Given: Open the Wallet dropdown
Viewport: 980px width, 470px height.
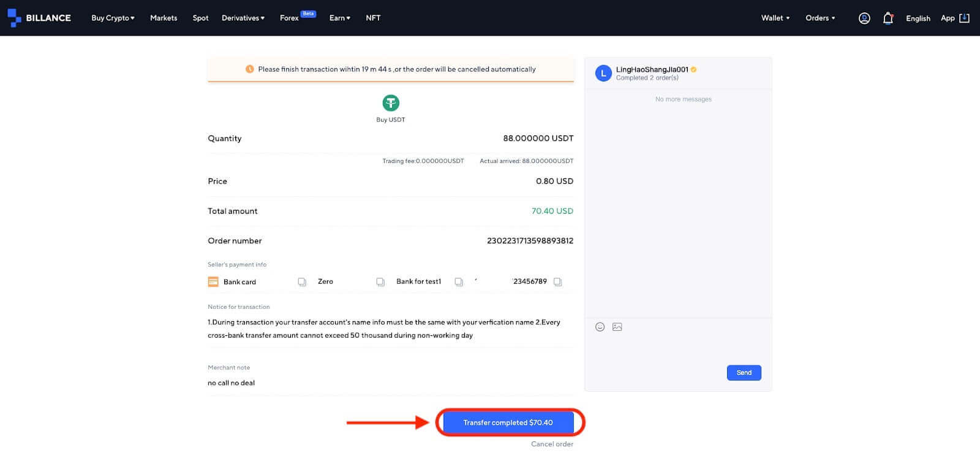Looking at the screenshot, I should coord(775,18).
